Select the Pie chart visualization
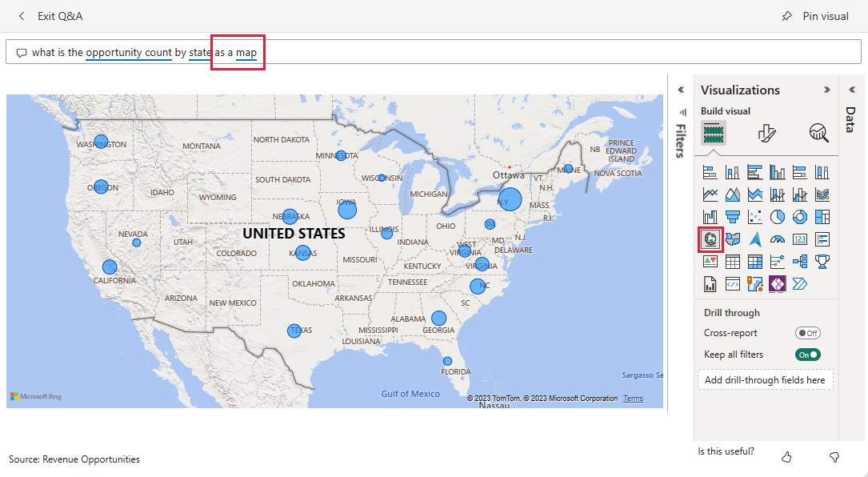This screenshot has width=868, height=477. (x=778, y=216)
